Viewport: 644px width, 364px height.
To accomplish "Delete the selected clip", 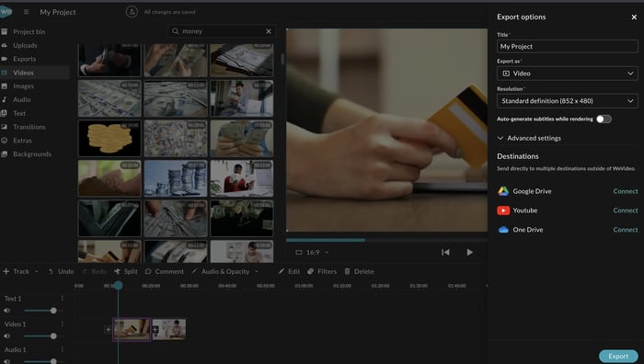I will [x=359, y=271].
